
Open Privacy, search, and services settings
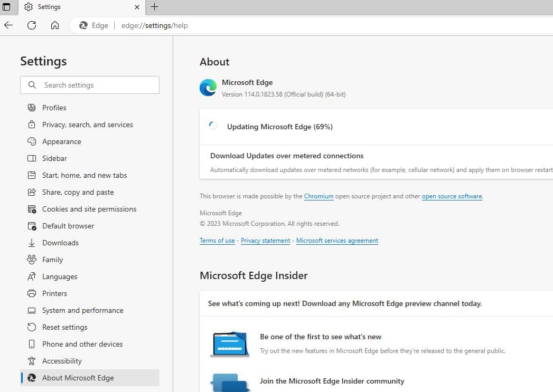coord(87,125)
